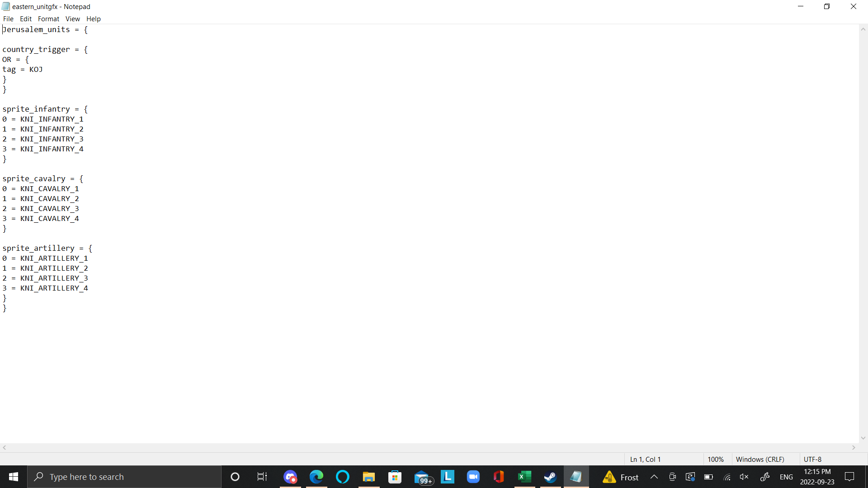Viewport: 868px width, 488px height.
Task: Open Microsoft Edge browser icon
Action: [316, 477]
